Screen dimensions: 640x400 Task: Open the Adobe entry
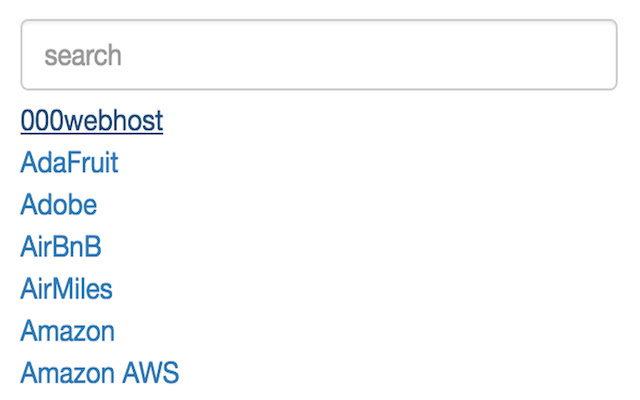coord(59,205)
